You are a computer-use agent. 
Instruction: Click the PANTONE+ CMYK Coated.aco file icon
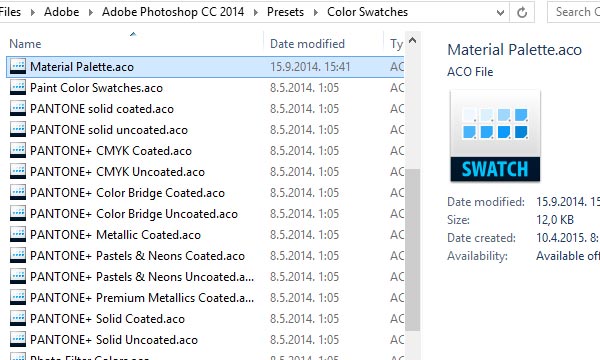18,151
